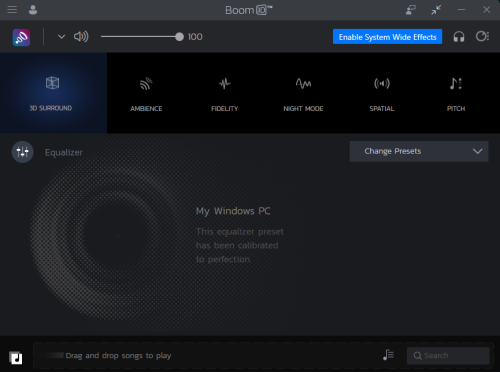Select the 3D Surround effect
Image resolution: width=500 pixels, height=372 pixels.
pyautogui.click(x=53, y=93)
